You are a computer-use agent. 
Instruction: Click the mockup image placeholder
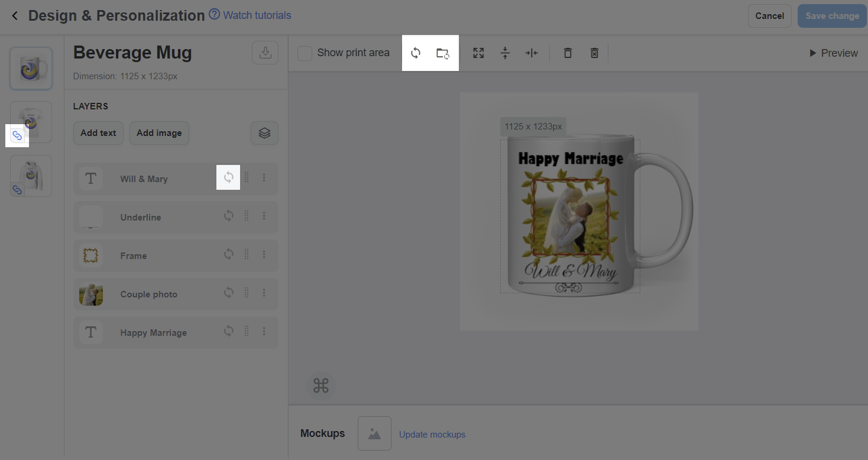(x=374, y=433)
